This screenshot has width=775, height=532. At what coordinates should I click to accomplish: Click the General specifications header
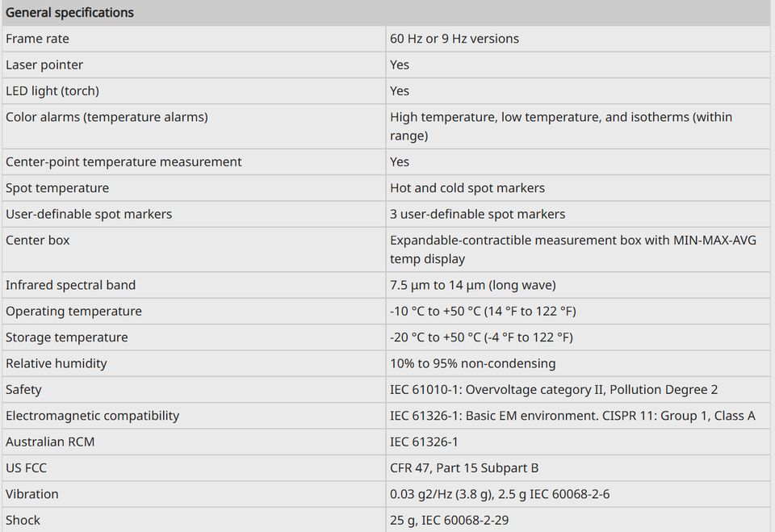click(x=69, y=12)
